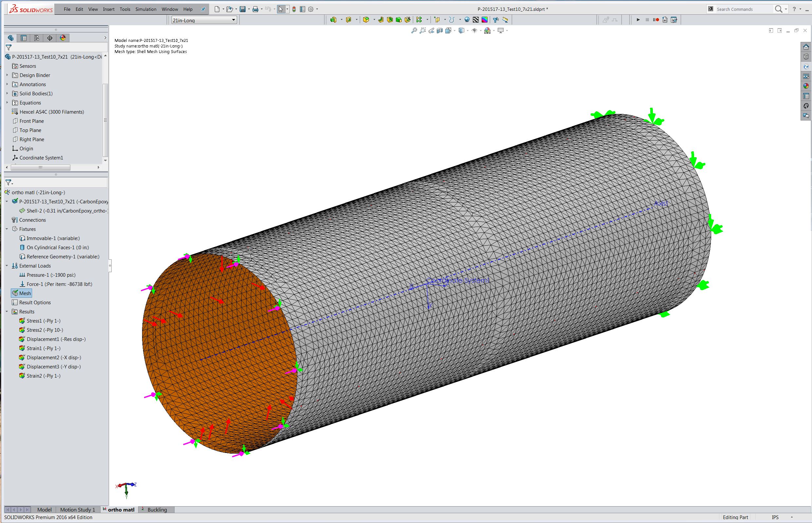Open the Design Library books icon
Screen dimensions: 812x523
tap(806, 57)
